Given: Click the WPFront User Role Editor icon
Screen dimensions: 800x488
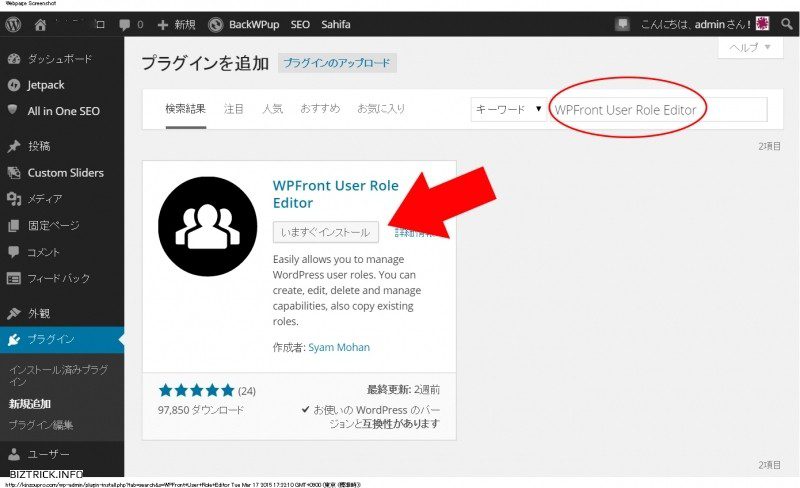Looking at the screenshot, I should [208, 226].
